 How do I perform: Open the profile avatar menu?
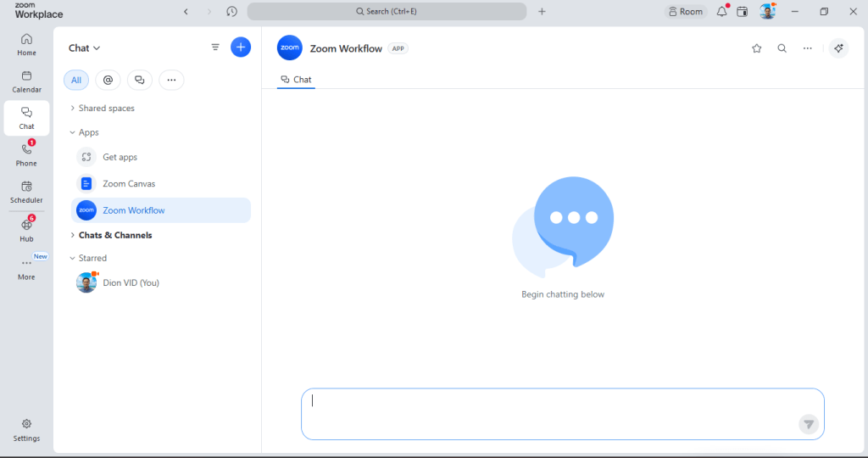point(768,11)
